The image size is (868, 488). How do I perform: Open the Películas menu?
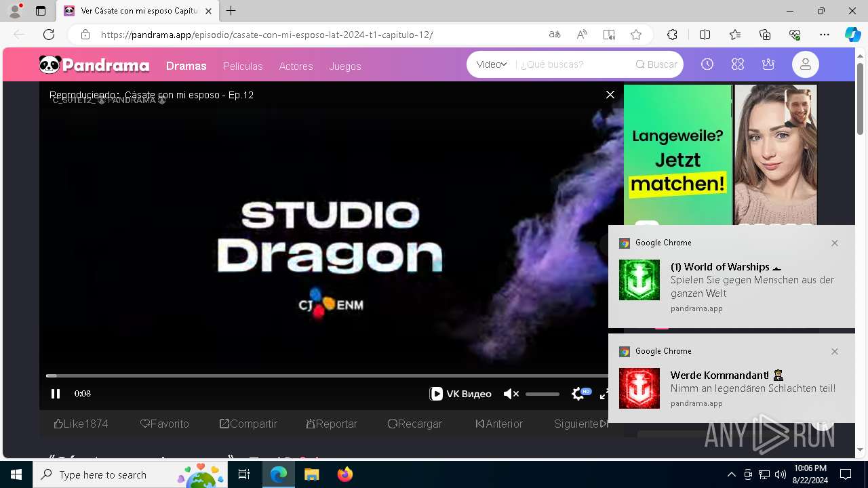[243, 66]
